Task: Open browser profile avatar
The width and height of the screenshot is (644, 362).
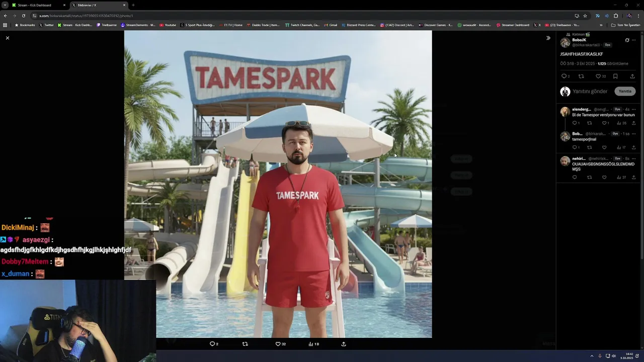Action: pyautogui.click(x=629, y=16)
